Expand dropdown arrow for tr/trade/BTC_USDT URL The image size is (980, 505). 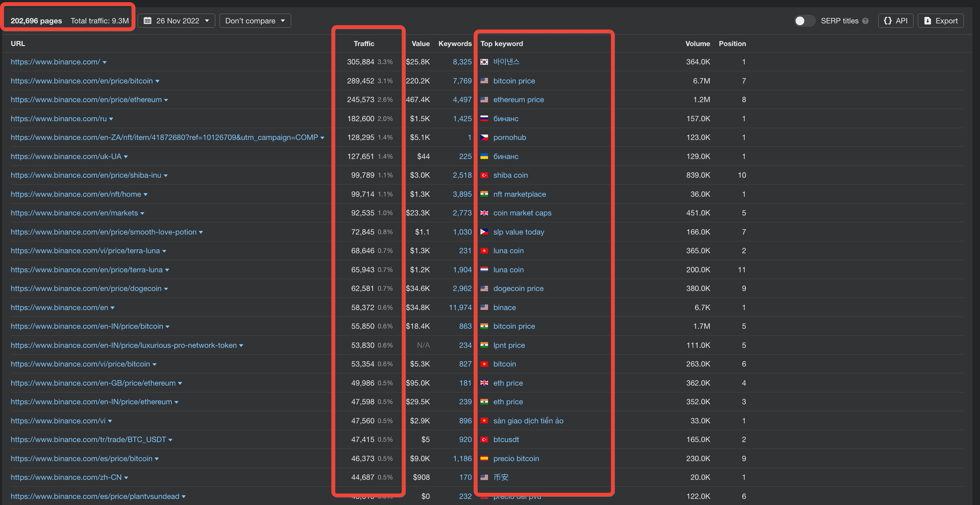click(x=170, y=440)
